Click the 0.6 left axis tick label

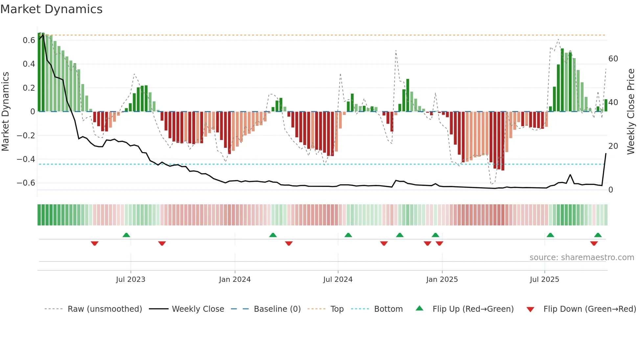click(x=29, y=40)
